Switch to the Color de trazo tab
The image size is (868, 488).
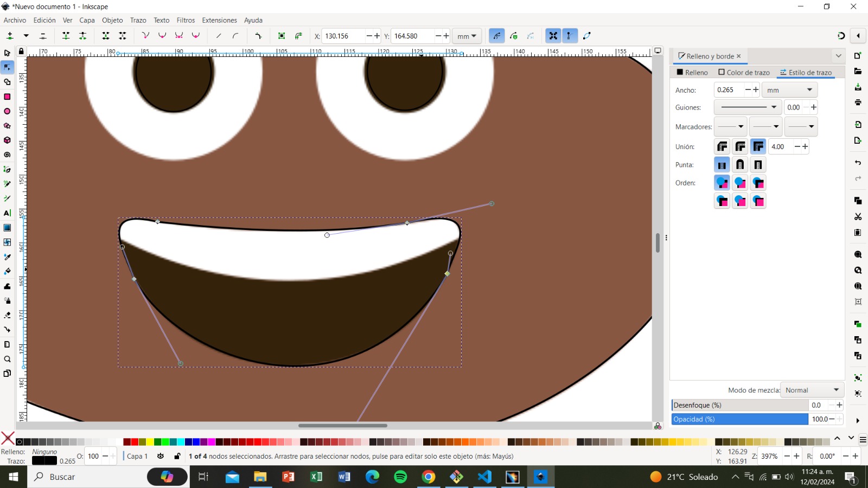click(x=744, y=72)
